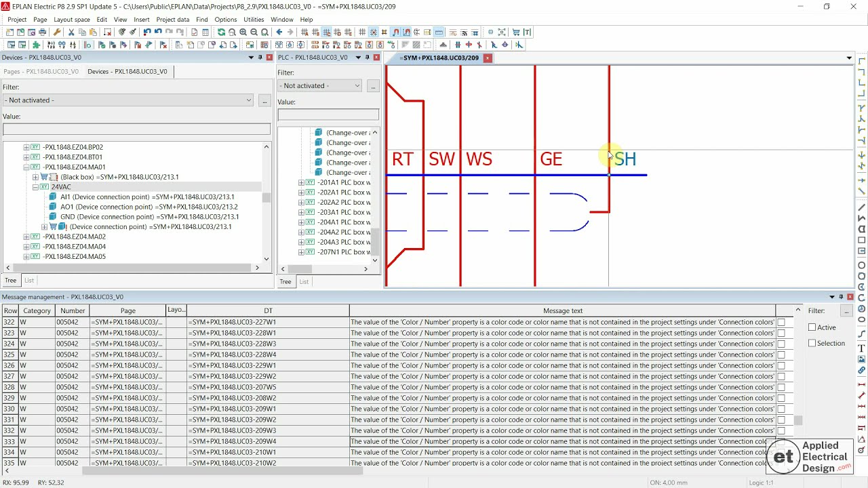Click the PLC filter '...' button
Viewport: 868px width, 488px height.
tap(372, 86)
